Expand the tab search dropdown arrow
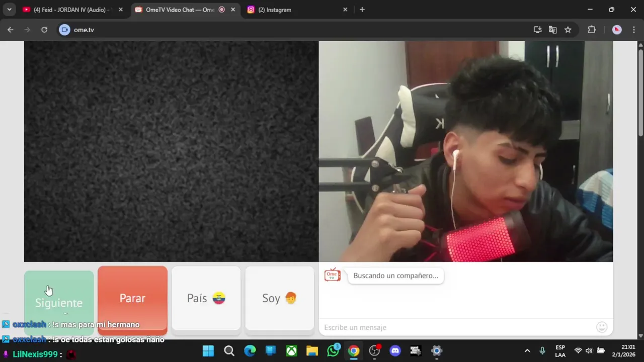 pos(9,10)
